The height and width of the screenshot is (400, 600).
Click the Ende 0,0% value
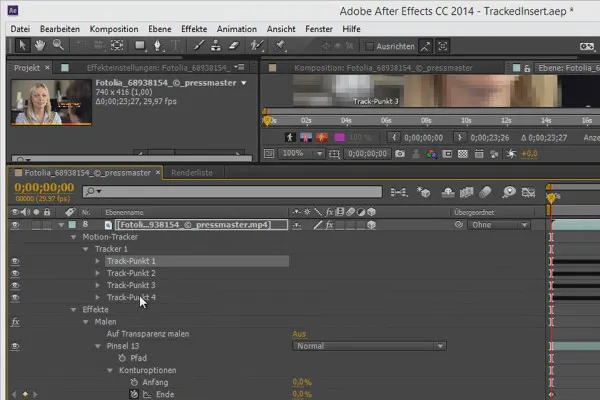point(302,394)
